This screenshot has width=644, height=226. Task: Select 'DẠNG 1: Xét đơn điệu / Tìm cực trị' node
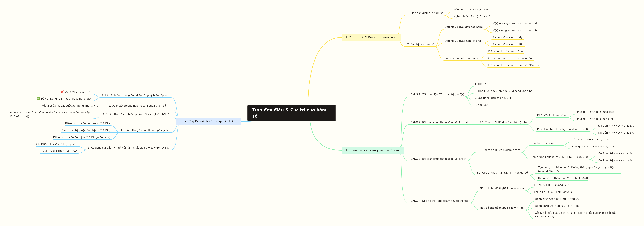tap(437, 94)
